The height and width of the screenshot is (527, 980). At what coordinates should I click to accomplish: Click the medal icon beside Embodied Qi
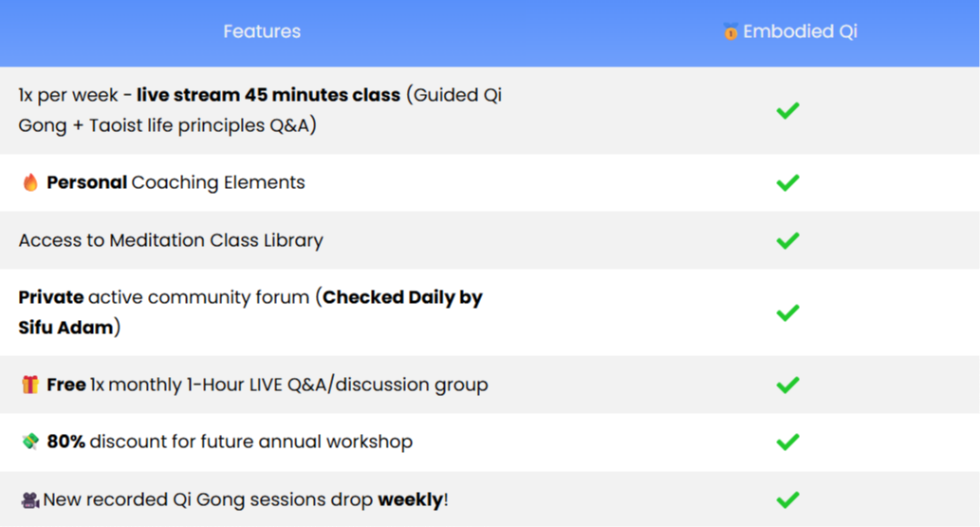tap(730, 31)
